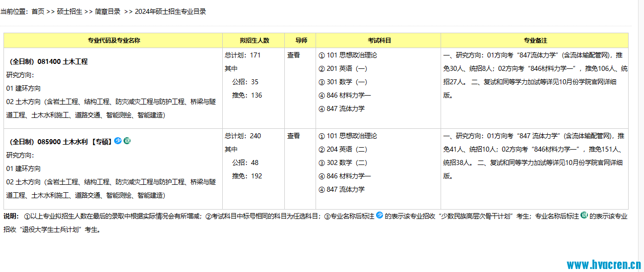Screen dimensions: 644x272
Task: Select the 2024年硕士招生专业目录 breadcrumb item
Action: coord(170,11)
